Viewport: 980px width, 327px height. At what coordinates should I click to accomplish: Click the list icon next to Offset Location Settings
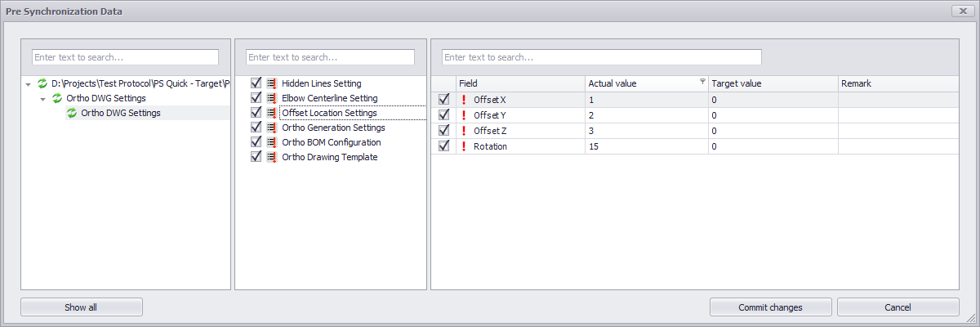click(x=272, y=113)
